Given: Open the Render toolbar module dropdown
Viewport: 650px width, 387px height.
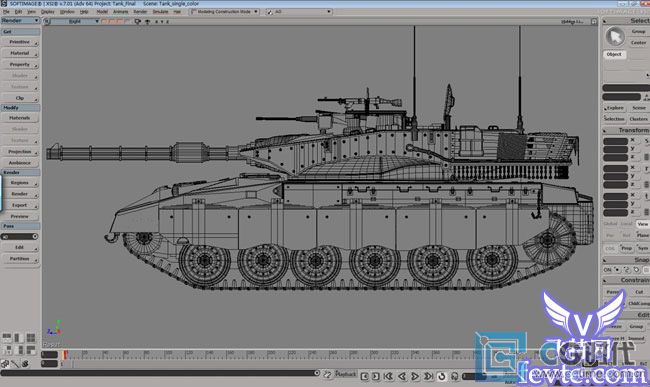Looking at the screenshot, I should [20, 20].
